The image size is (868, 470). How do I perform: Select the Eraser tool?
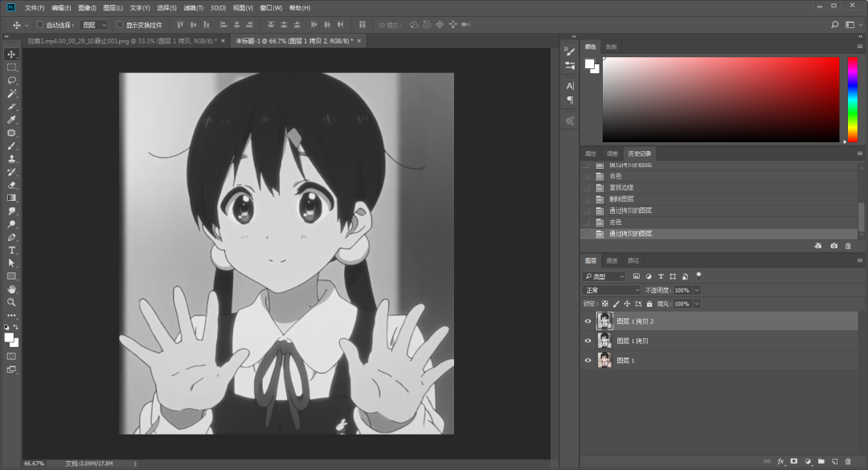(x=11, y=185)
